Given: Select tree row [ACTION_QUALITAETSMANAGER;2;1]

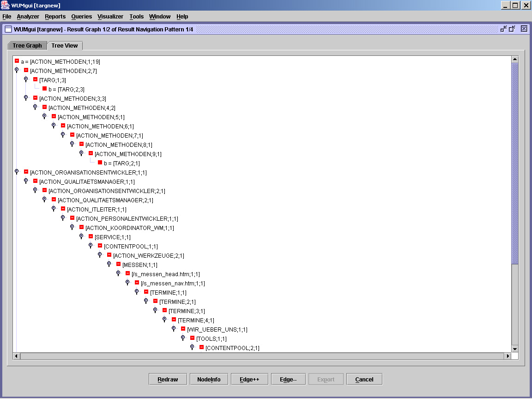Looking at the screenshot, I should pyautogui.click(x=105, y=200).
